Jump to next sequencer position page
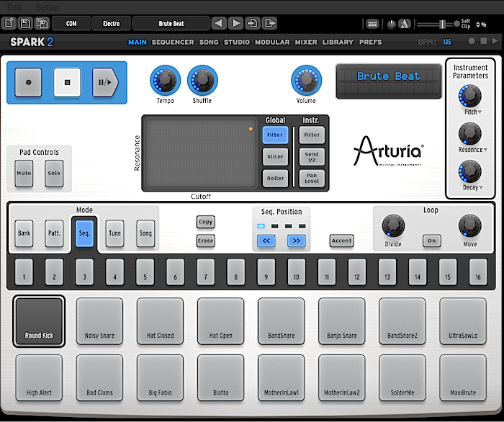 point(296,241)
